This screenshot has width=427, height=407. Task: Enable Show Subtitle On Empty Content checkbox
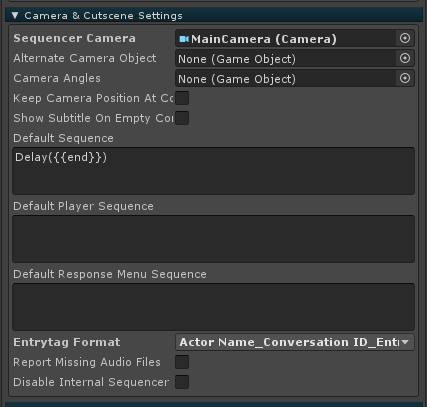coord(182,118)
